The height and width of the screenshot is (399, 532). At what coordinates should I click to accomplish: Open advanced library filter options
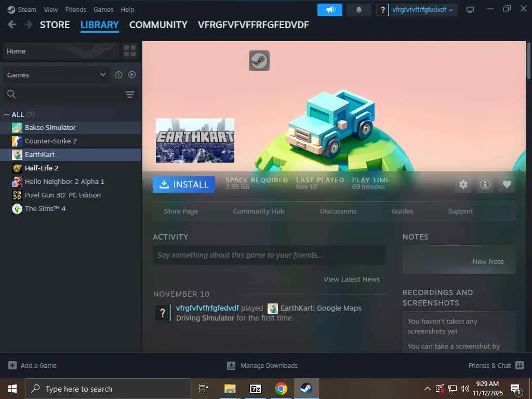pos(129,95)
